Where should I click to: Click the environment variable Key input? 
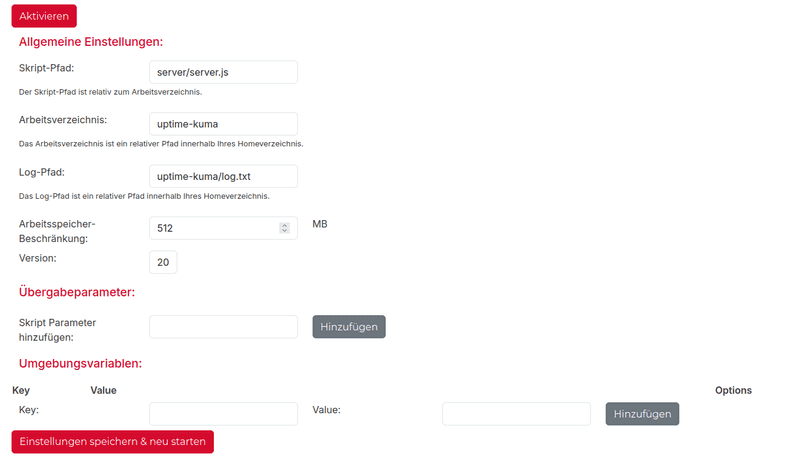pos(223,414)
